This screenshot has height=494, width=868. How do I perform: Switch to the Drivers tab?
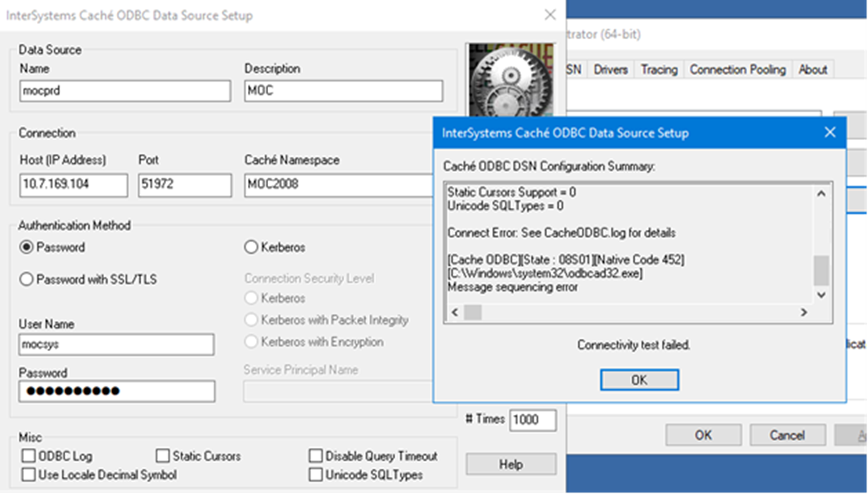coord(611,70)
